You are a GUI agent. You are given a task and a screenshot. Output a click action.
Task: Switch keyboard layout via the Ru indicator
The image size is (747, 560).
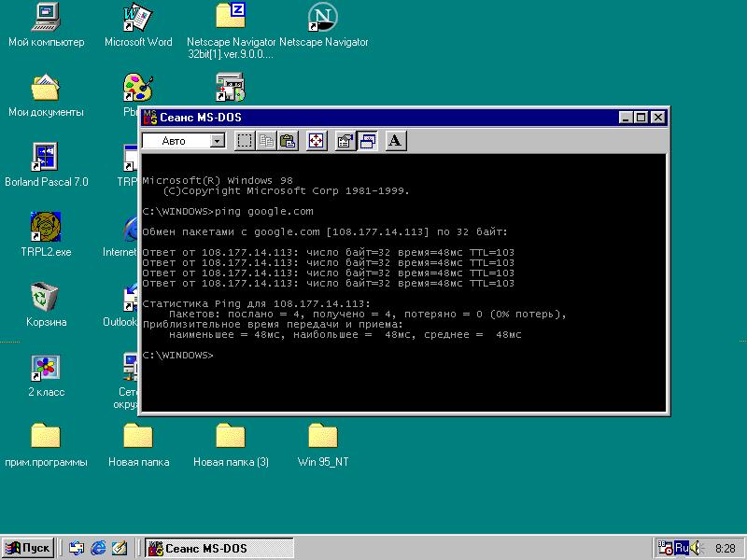[x=683, y=548]
